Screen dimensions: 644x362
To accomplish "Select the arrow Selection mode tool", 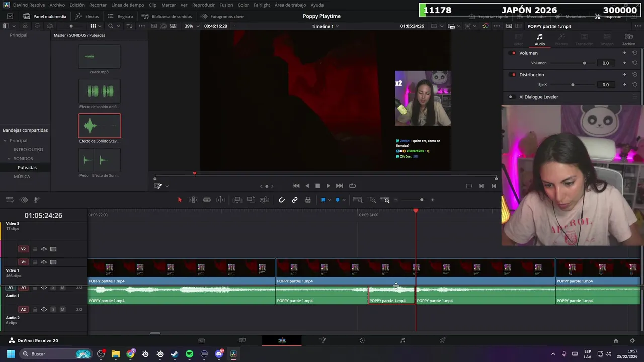I will [x=180, y=200].
